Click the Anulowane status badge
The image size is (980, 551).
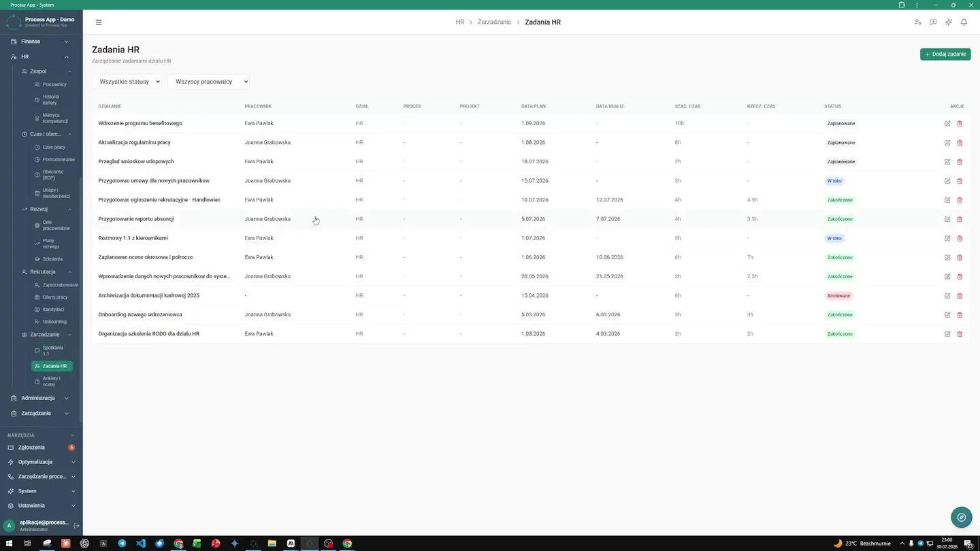(x=838, y=296)
